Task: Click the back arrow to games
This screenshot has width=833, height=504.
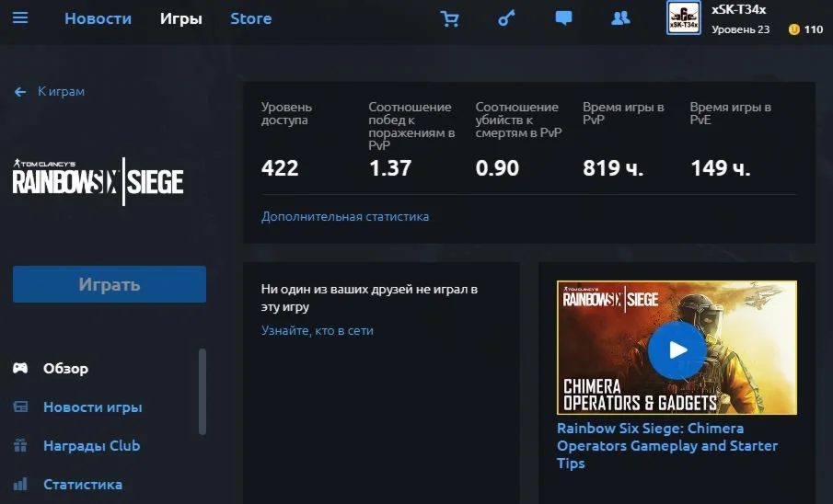Action: [x=20, y=92]
